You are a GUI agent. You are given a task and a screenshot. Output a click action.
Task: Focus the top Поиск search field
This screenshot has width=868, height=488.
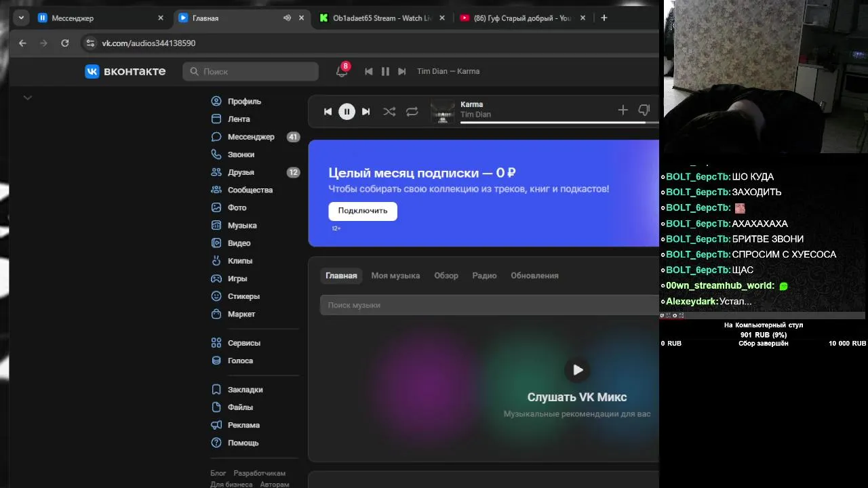pyautogui.click(x=250, y=71)
